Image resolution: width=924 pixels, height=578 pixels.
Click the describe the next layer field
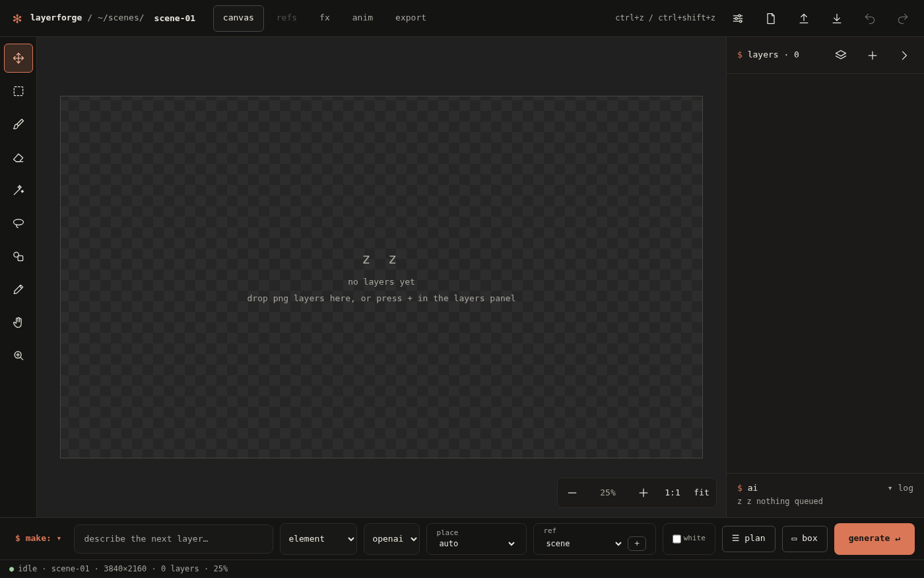point(174,539)
